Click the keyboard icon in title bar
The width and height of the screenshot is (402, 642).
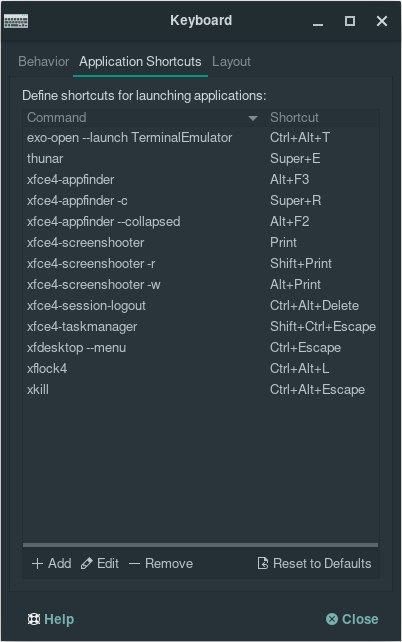[x=16, y=21]
